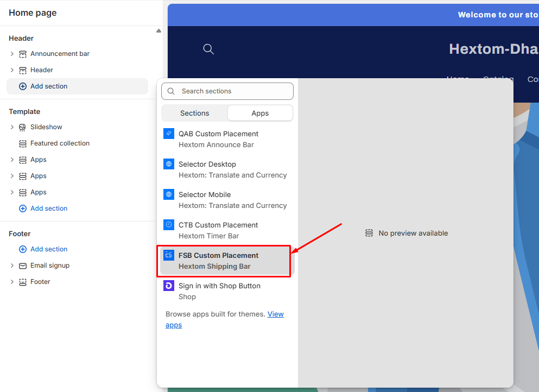The image size is (539, 392).
Task: Click the Sign in with Shop icon
Action: (169, 286)
